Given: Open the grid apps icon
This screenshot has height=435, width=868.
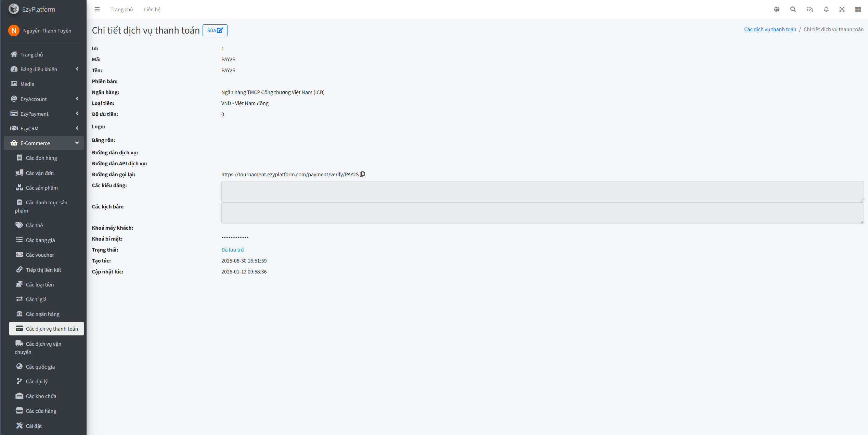Looking at the screenshot, I should (858, 9).
